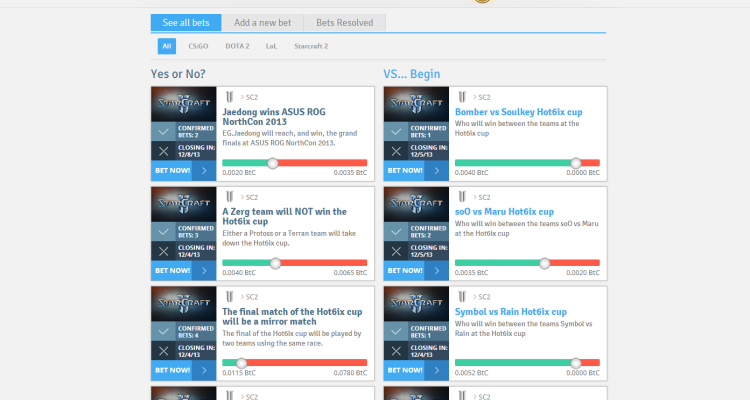The image size is (750, 400).
Task: Click Starcraft thumbnail on Zerg team bet
Action: (x=184, y=204)
